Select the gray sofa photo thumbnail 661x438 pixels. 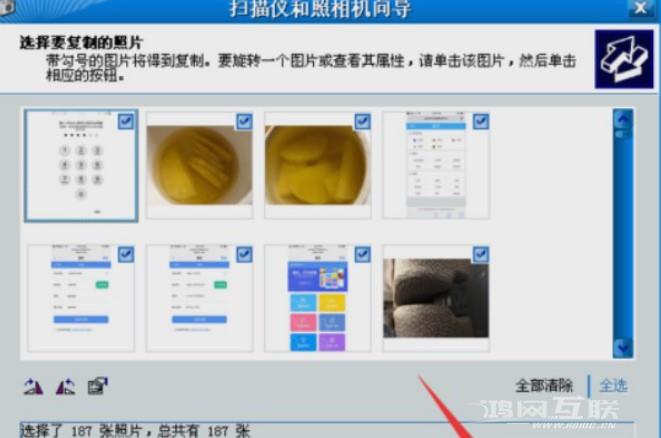tap(436, 298)
